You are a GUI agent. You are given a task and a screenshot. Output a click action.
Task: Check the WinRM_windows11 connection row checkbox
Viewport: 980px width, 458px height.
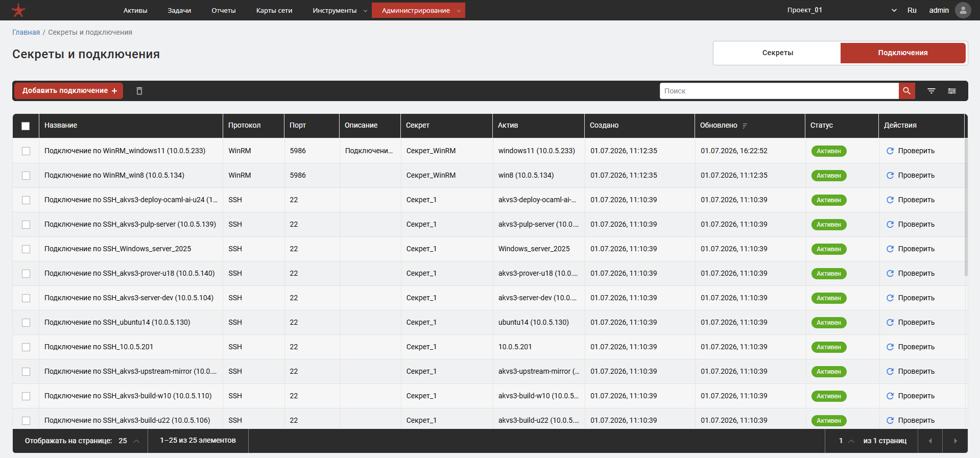pyautogui.click(x=26, y=151)
